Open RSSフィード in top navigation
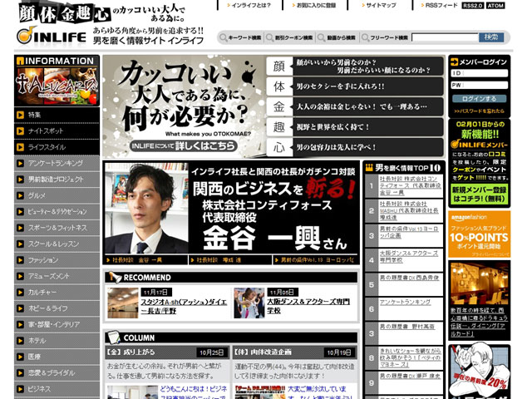Screen dimensions: 532x399 (x=440, y=5)
